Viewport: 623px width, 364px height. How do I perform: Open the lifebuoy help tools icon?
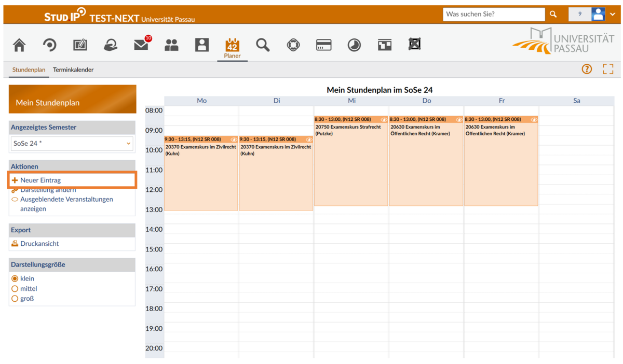click(x=293, y=45)
